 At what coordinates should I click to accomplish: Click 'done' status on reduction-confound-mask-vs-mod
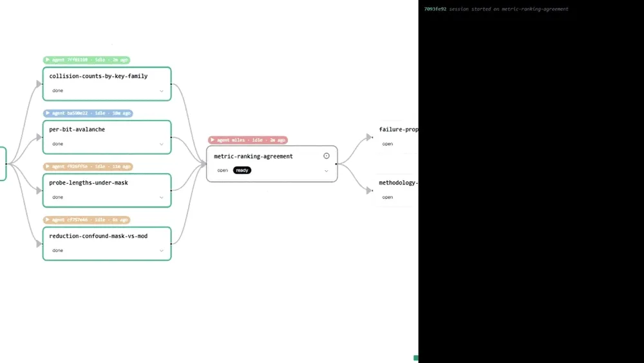coord(57,250)
